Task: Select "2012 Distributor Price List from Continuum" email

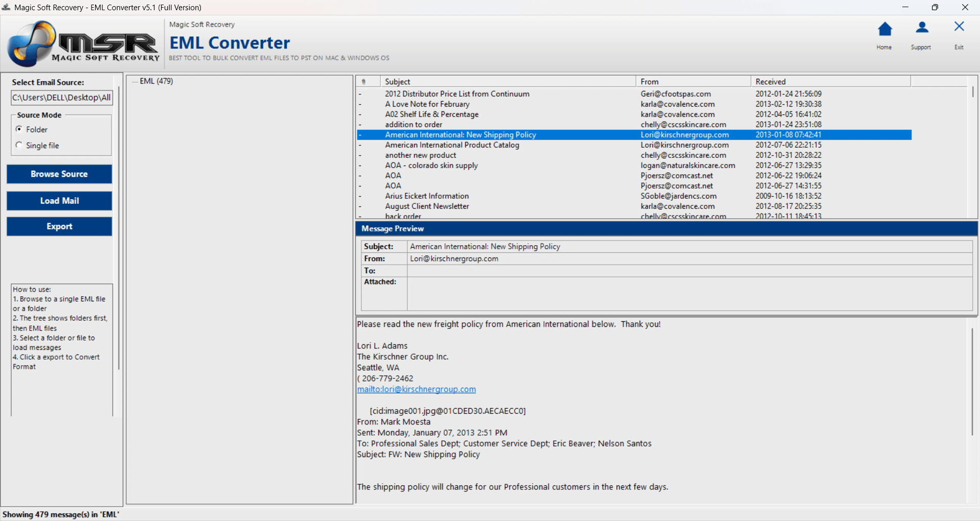Action: point(634,94)
